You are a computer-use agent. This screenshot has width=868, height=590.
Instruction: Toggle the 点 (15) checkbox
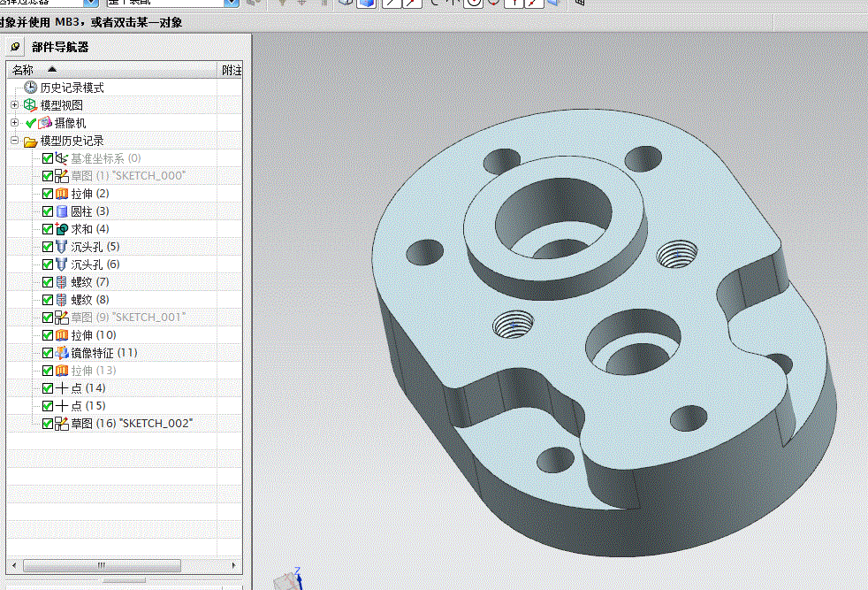(48, 406)
